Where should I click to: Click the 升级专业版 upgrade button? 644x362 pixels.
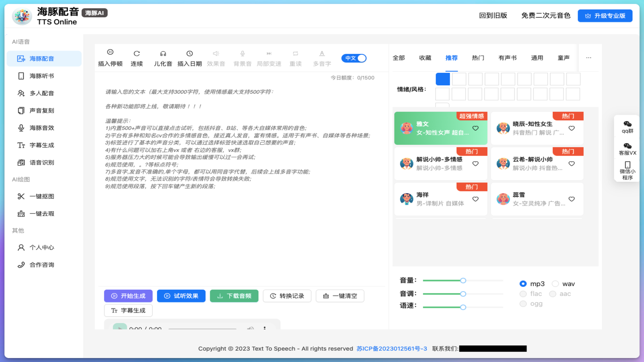[605, 16]
